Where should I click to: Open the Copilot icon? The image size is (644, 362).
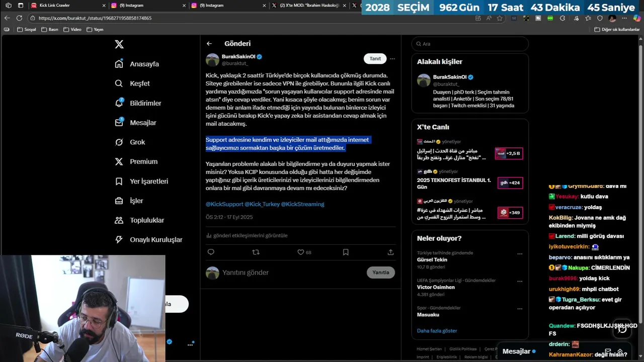pyautogui.click(x=636, y=18)
